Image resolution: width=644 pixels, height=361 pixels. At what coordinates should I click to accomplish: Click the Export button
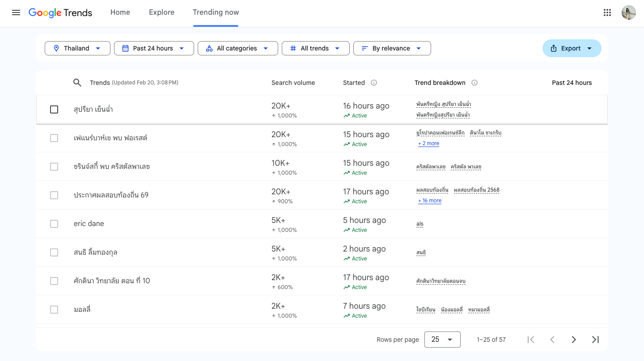pos(571,48)
